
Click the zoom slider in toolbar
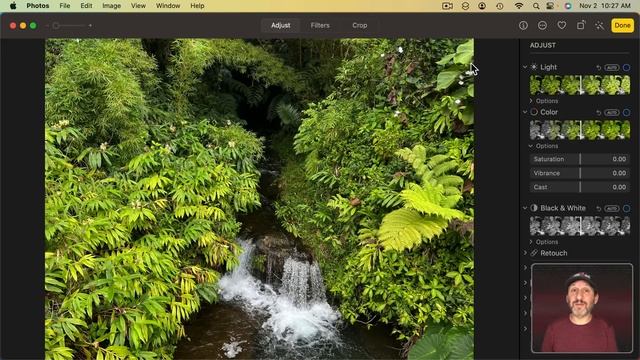(69, 26)
